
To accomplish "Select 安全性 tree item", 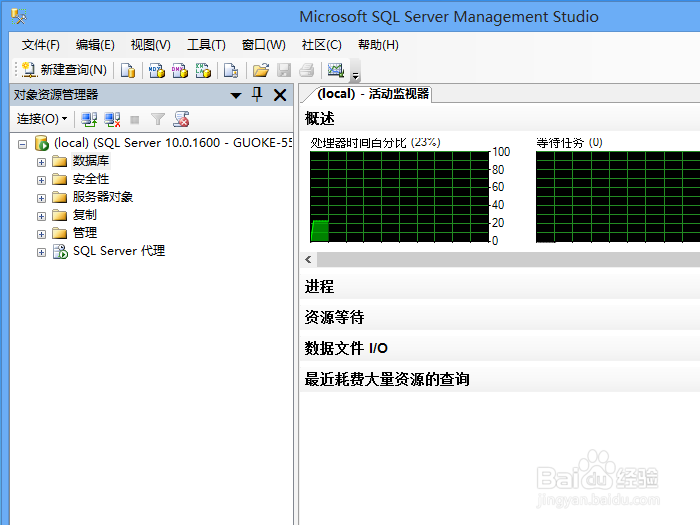I will 91,179.
